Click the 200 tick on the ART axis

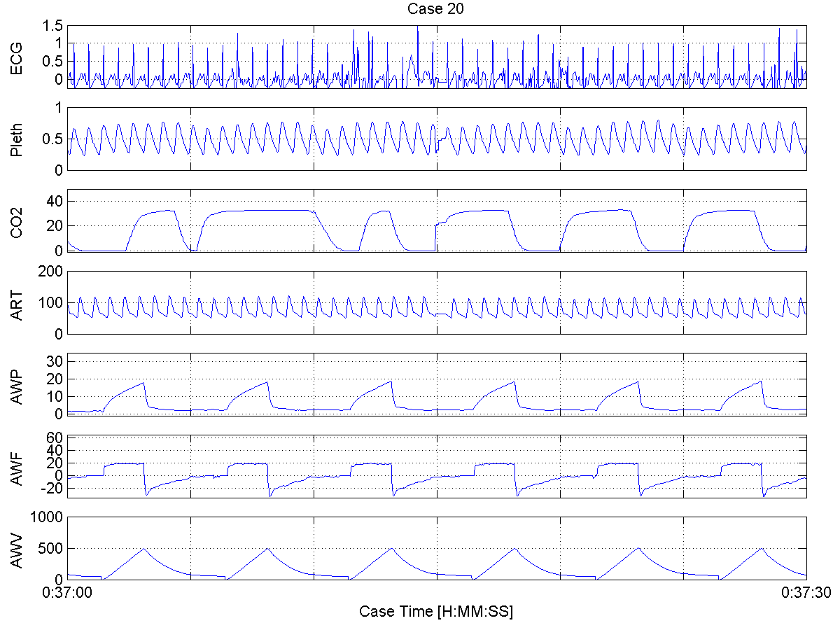[x=51, y=272]
